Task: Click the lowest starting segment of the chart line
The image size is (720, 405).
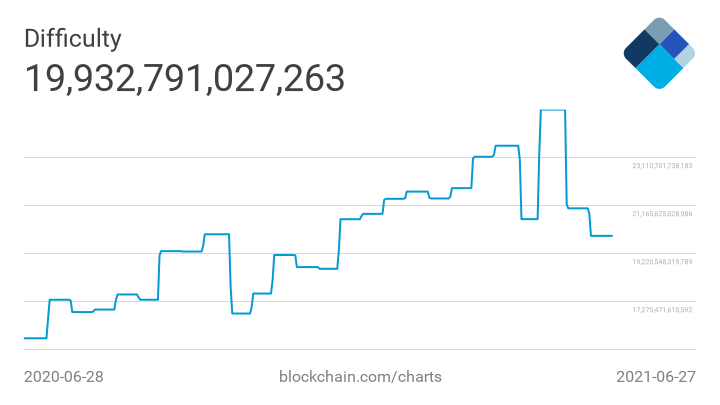Action: pos(35,338)
